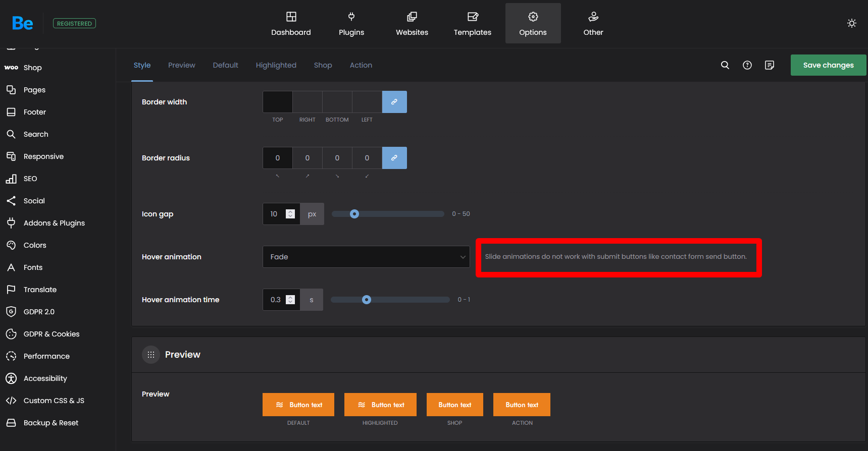The height and width of the screenshot is (451, 868).
Task: Open Custom CSS & JS in sidebar
Action: pos(54,401)
